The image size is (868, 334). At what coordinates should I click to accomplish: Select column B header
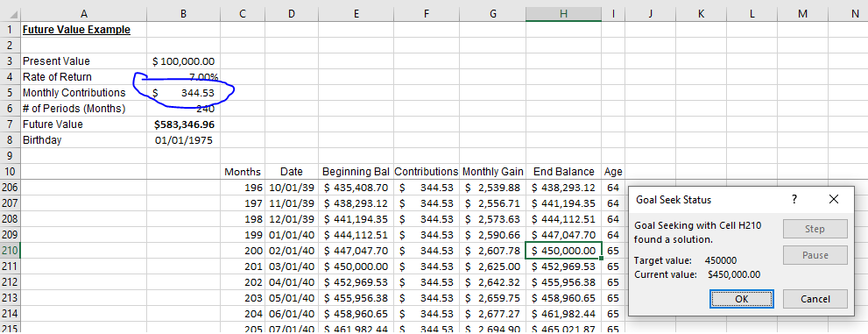tap(183, 14)
